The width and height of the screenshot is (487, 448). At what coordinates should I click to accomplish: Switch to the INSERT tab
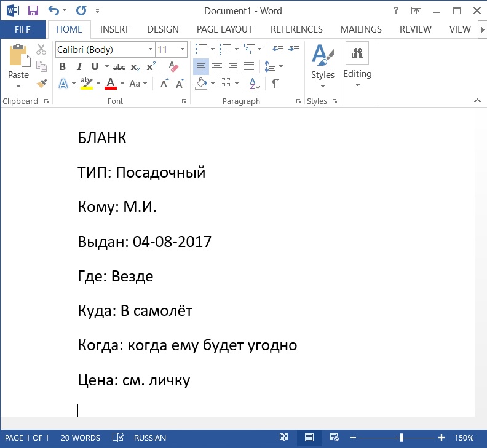[x=114, y=29]
